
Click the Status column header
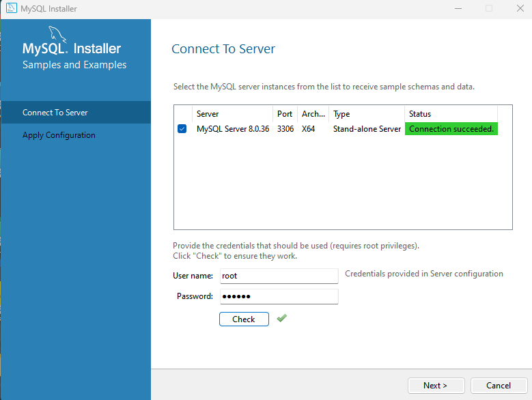pos(451,114)
